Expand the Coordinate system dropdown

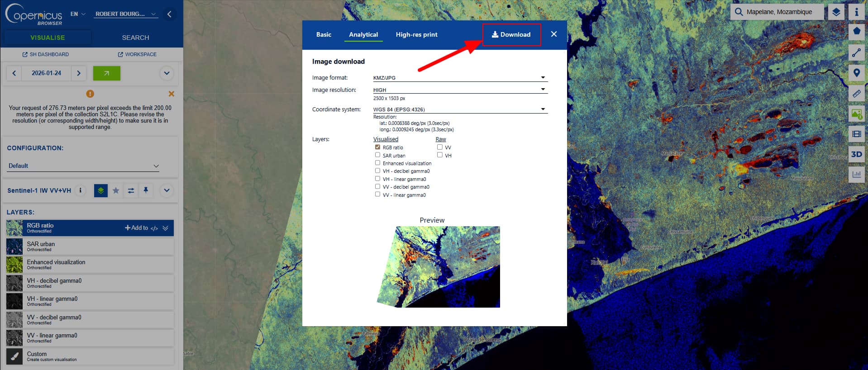click(x=460, y=109)
